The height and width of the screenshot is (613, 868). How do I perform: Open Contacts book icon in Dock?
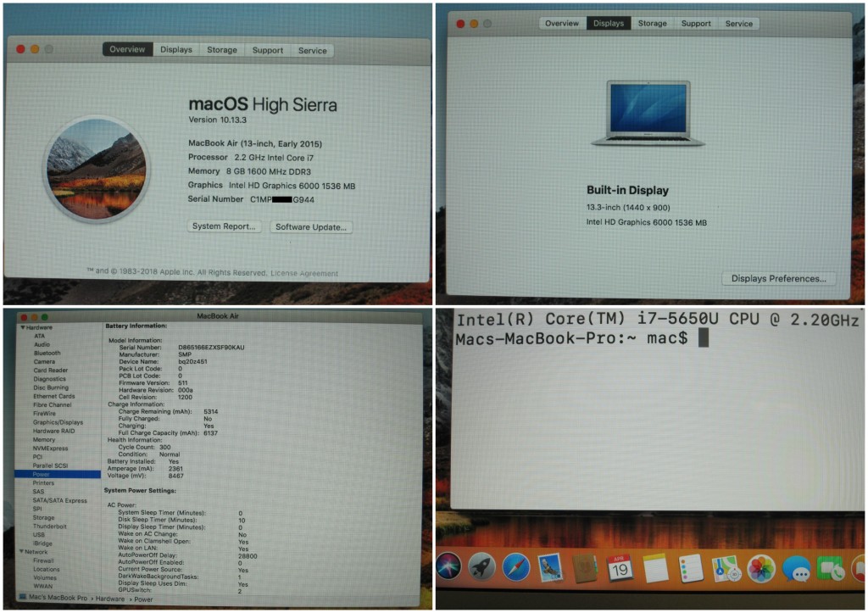pos(585,568)
